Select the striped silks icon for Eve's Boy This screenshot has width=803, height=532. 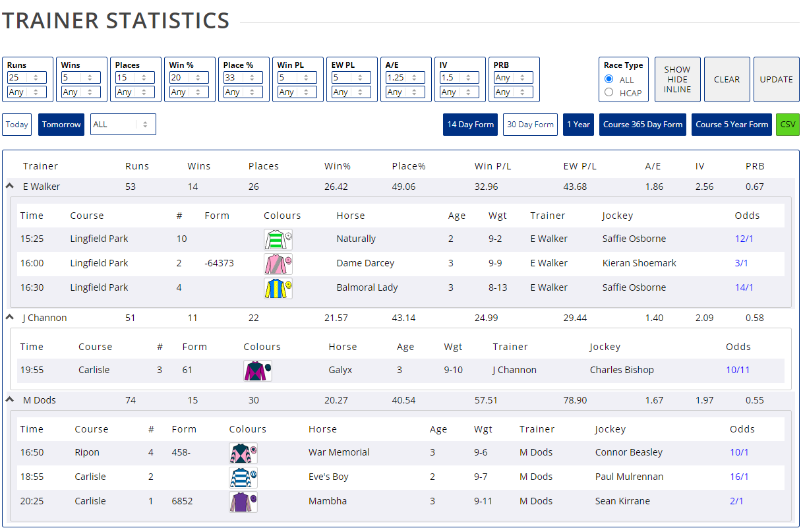tap(243, 477)
